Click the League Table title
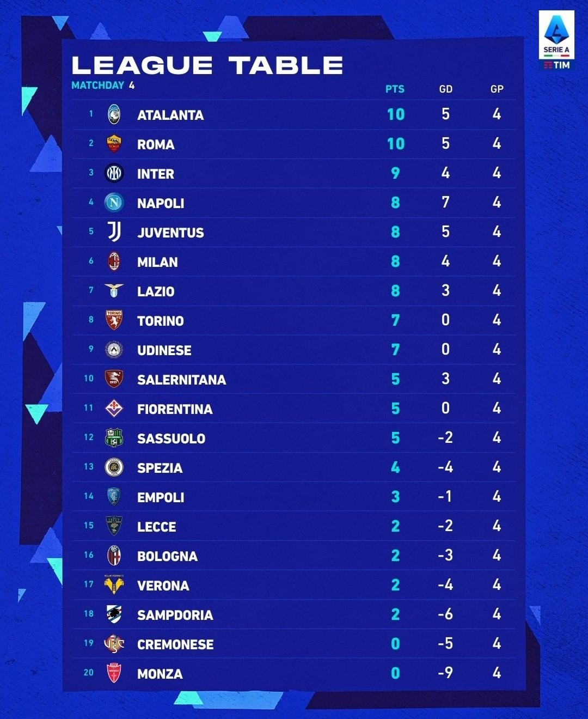The image size is (588, 719). [207, 65]
